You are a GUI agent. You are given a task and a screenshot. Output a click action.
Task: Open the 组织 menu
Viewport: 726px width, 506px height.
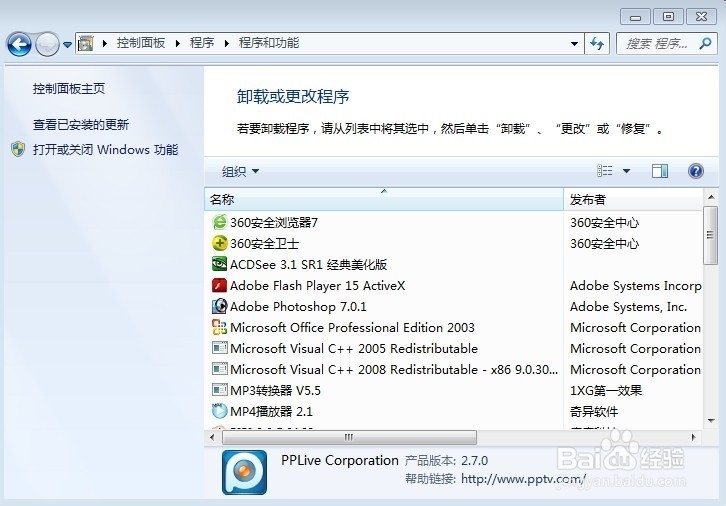pyautogui.click(x=240, y=171)
